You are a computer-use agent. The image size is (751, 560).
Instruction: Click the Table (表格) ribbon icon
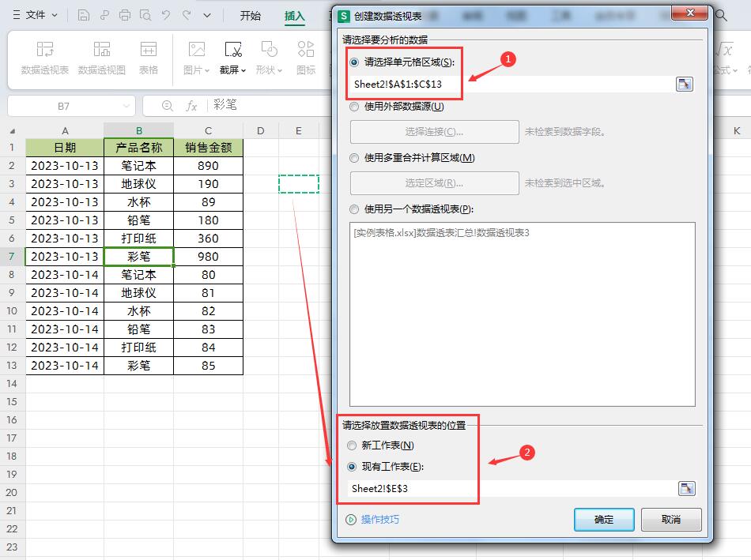tap(148, 49)
